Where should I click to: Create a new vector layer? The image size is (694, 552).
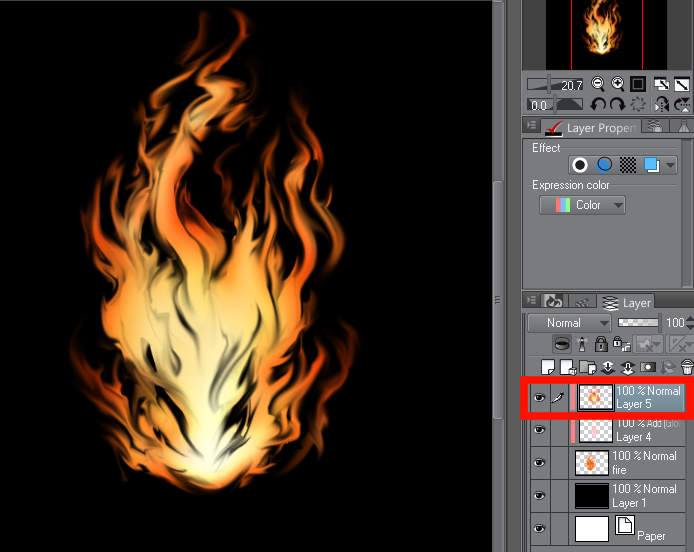click(567, 367)
